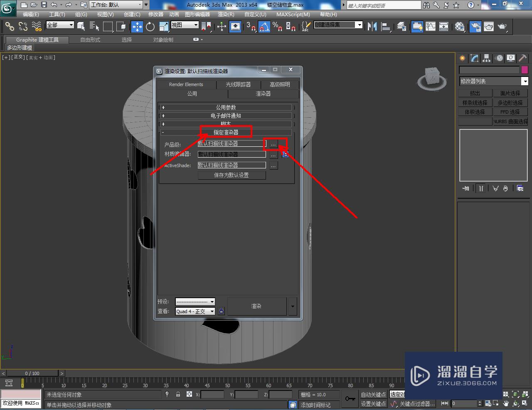The width and height of the screenshot is (532, 410).
Task: Open the MAXScript(M) menu
Action: coord(293,14)
